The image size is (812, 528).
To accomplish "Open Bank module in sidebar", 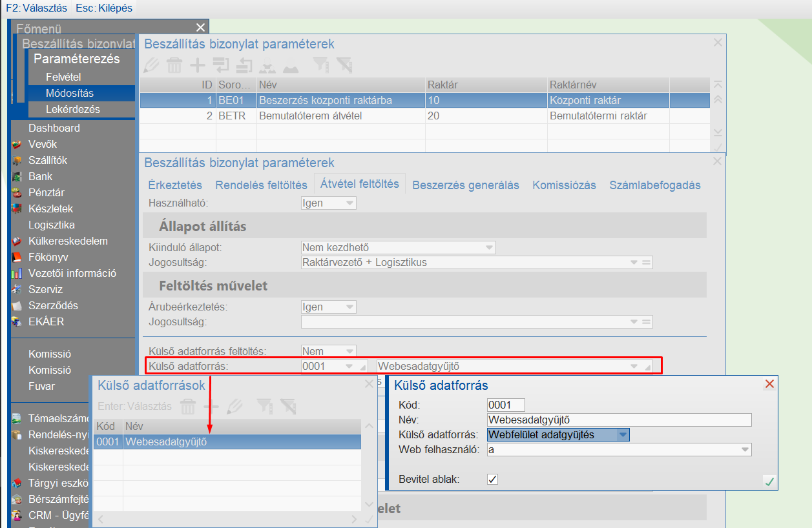I will (40, 176).
